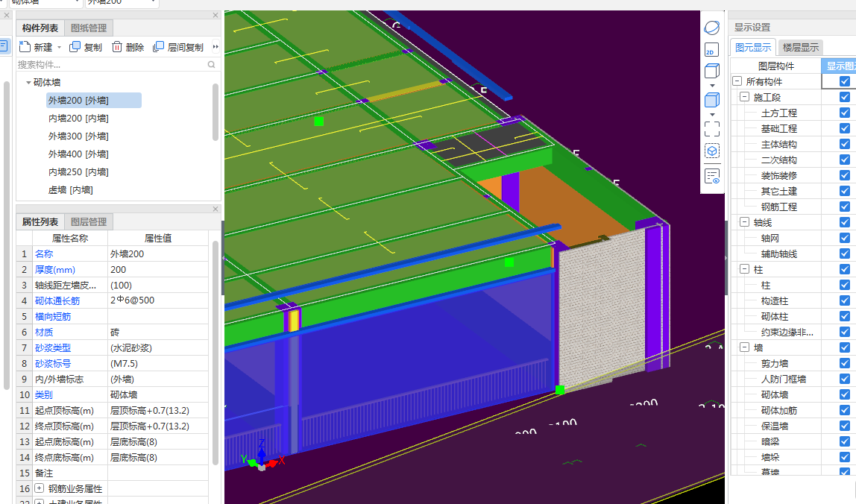The height and width of the screenshot is (504, 856).
Task: Click the 2⌀6@500 value cell
Action: pyautogui.click(x=158, y=301)
